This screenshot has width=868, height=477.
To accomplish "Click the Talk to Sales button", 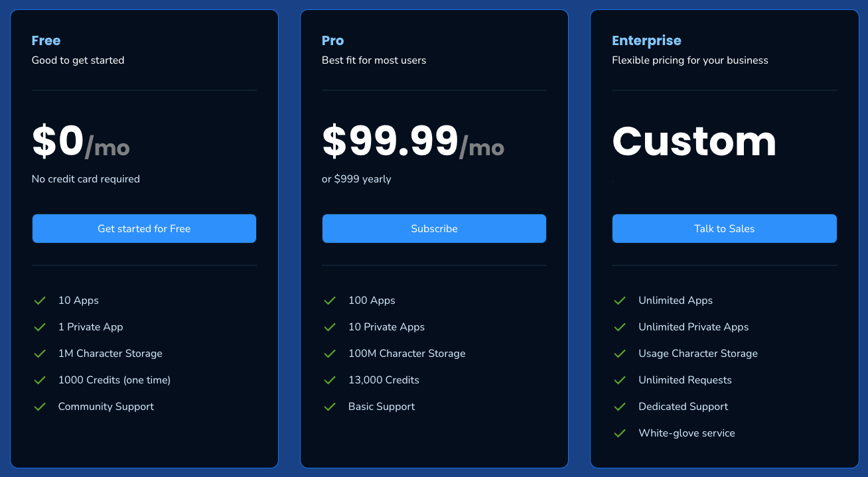I will click(724, 229).
